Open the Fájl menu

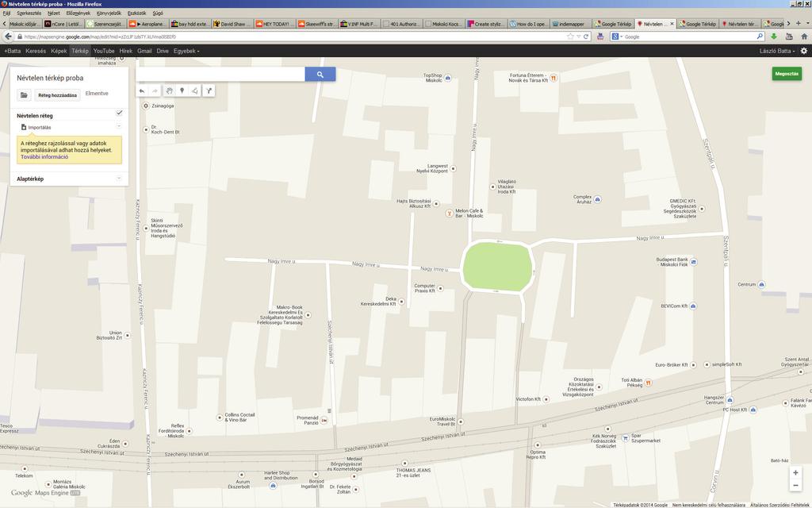pos(6,13)
